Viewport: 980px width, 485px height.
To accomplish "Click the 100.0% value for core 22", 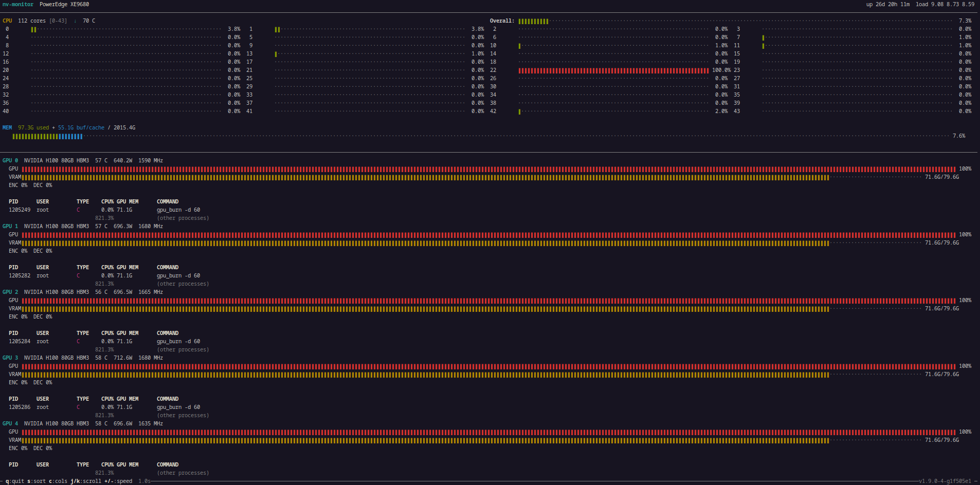I will [x=721, y=70].
